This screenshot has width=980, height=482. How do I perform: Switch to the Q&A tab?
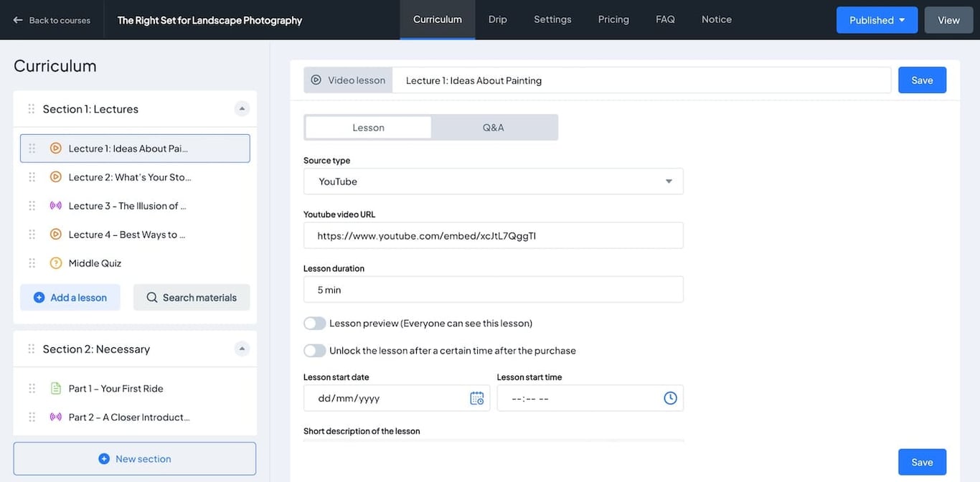(x=493, y=127)
